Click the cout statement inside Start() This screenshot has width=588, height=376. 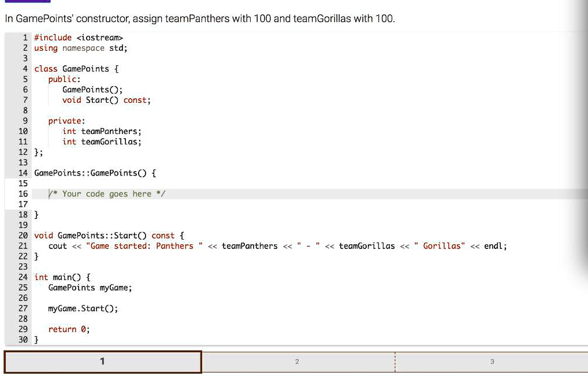coord(173,245)
